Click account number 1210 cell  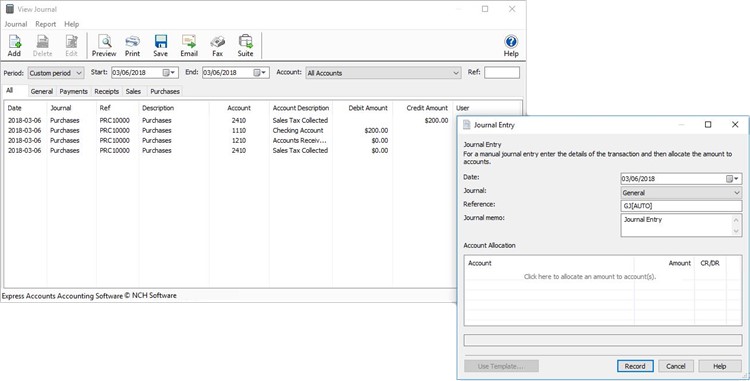click(239, 141)
